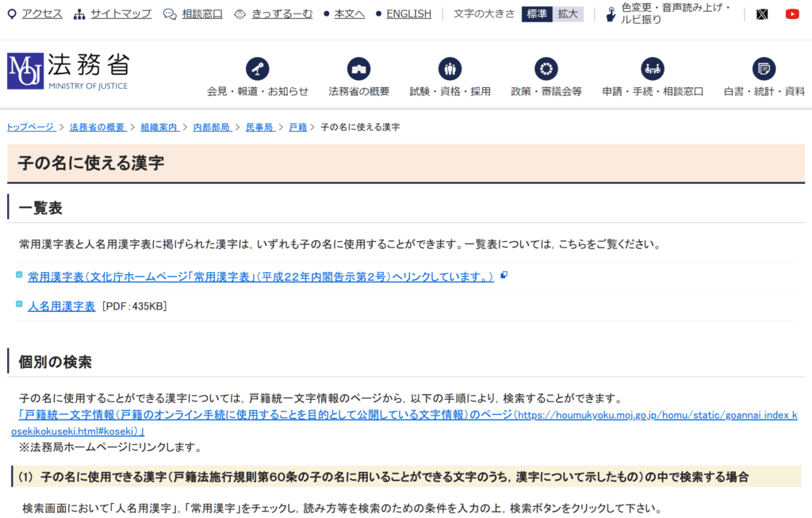
Task: Click the 民事局 breadcrumb link
Action: 259,127
